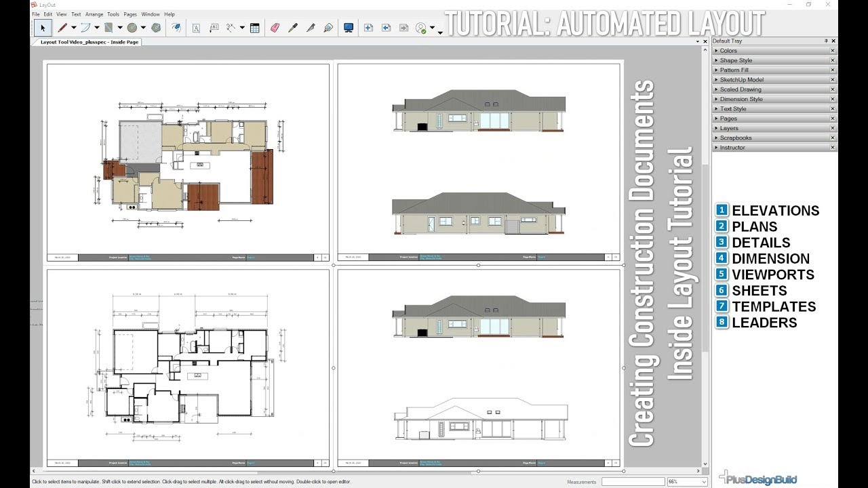Open the Text menu
868x488 pixels.
coord(76,14)
